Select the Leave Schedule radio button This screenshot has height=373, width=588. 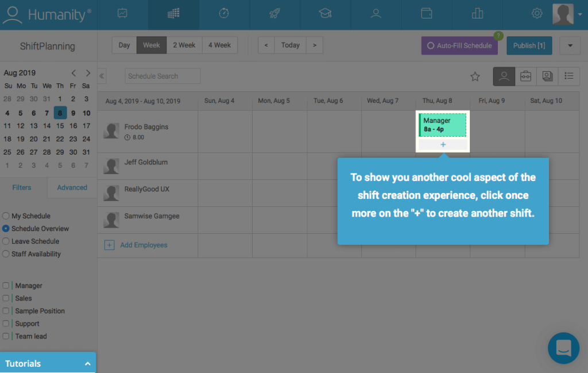5,241
